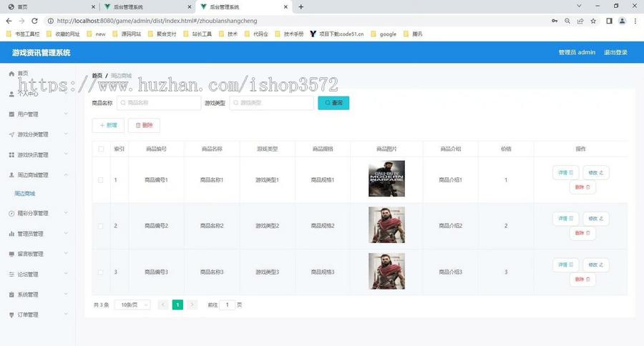Open the 首页 sidebar menu item
This screenshot has height=346, width=644.
click(x=38, y=74)
